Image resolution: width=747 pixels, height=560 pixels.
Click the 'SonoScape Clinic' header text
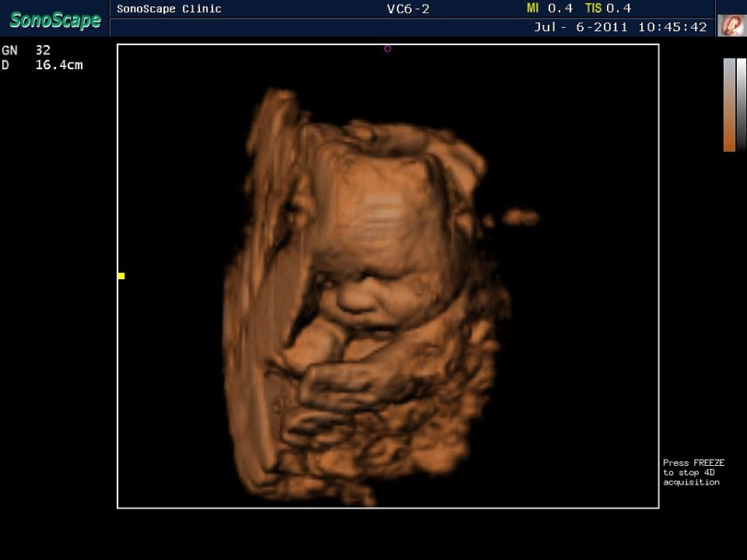pyautogui.click(x=169, y=9)
